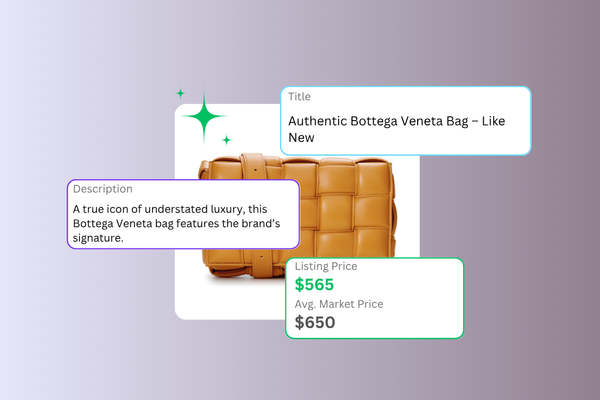Edit the description text about understated luxury
The width and height of the screenshot is (600, 400).
tap(176, 224)
